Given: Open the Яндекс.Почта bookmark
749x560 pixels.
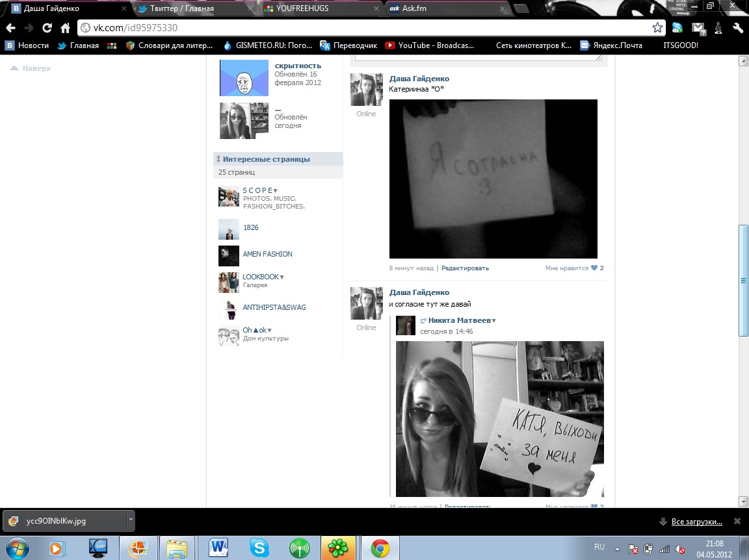Looking at the screenshot, I should (611, 45).
